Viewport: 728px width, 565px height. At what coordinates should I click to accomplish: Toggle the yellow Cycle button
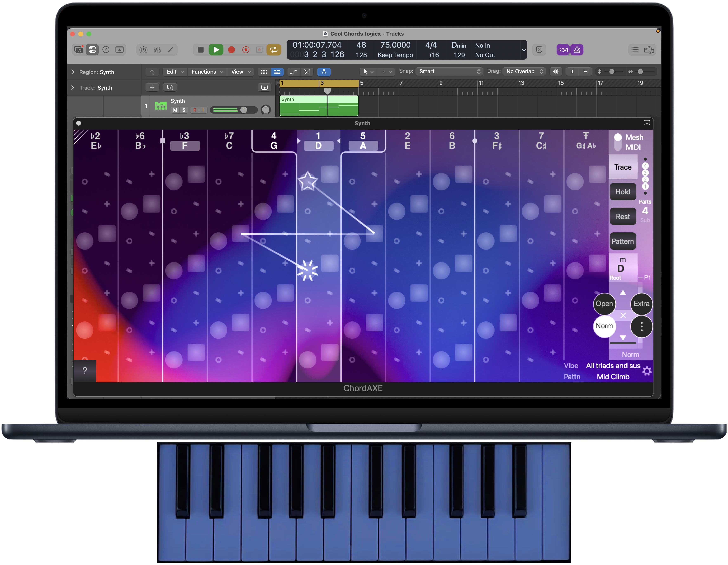[274, 50]
